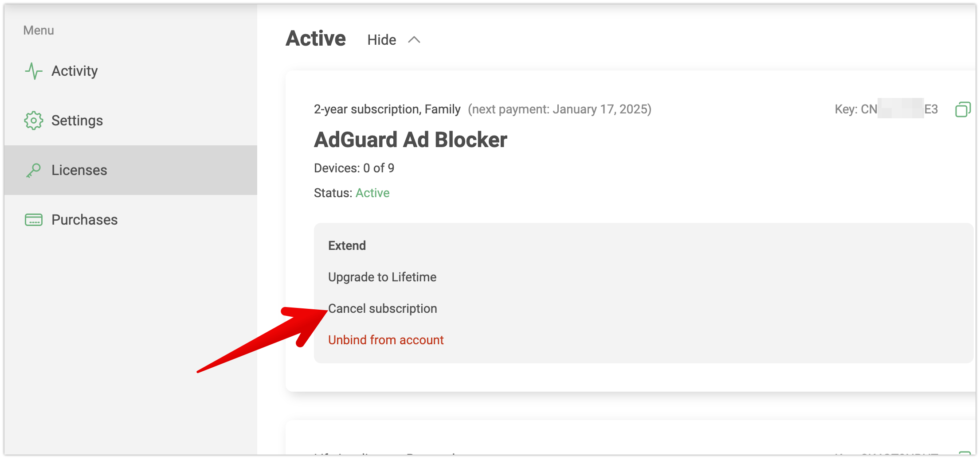Open the Licenses menu entry
This screenshot has width=980, height=459.
(x=79, y=170)
